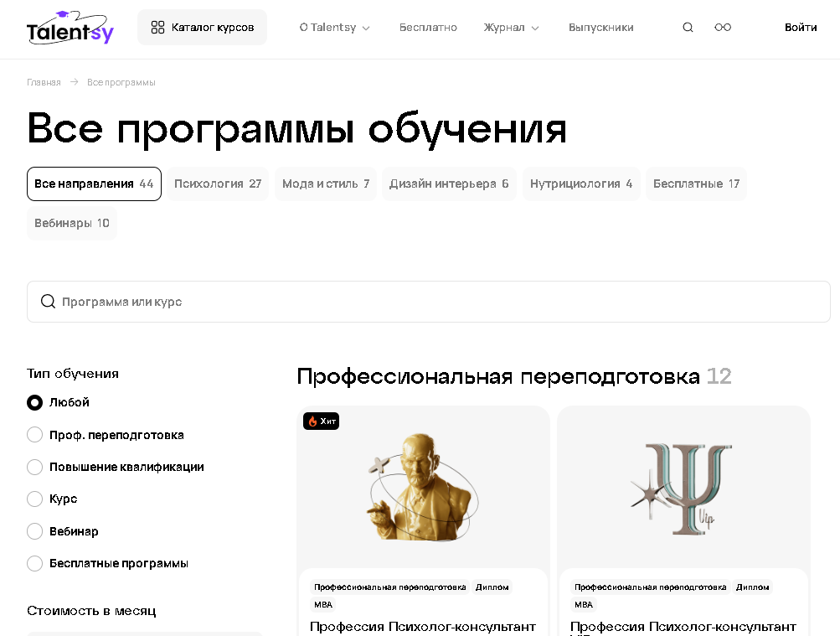Filter by the Мода и стиль 7 tab
840x636 pixels.
(326, 184)
